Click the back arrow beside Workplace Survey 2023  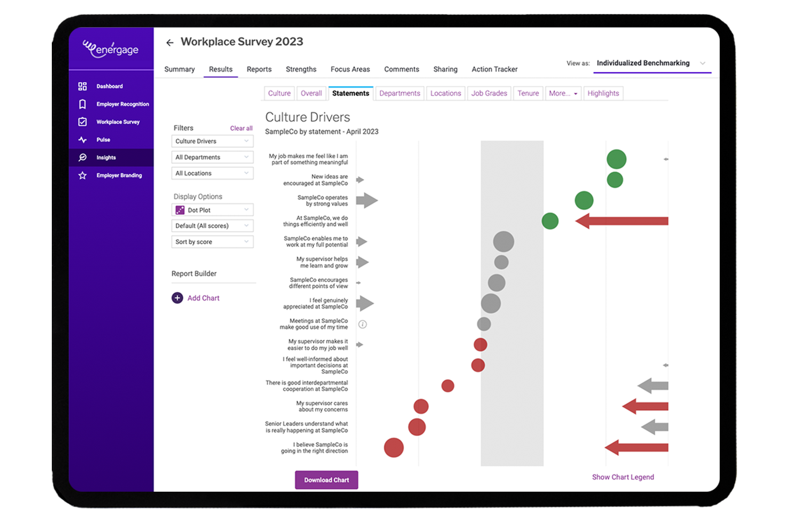(170, 42)
